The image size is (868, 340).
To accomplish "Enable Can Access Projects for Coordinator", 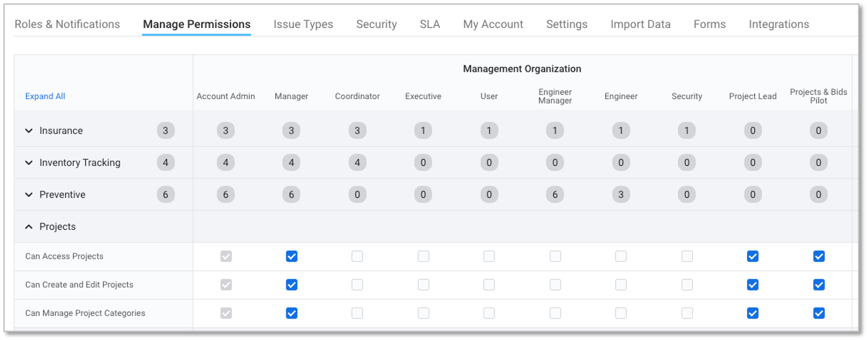I will [357, 257].
